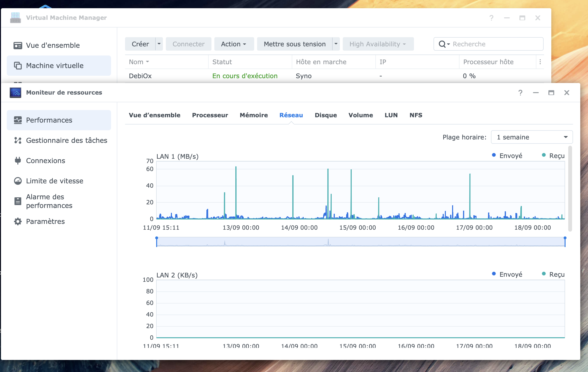Click the Mettre sous tension button
This screenshot has height=372, width=588.
tap(294, 44)
